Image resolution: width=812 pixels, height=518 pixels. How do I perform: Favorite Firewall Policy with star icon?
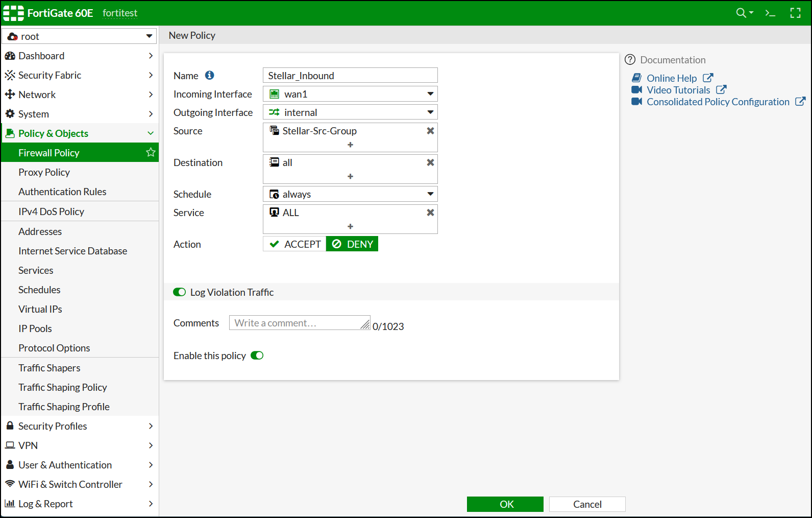[151, 152]
